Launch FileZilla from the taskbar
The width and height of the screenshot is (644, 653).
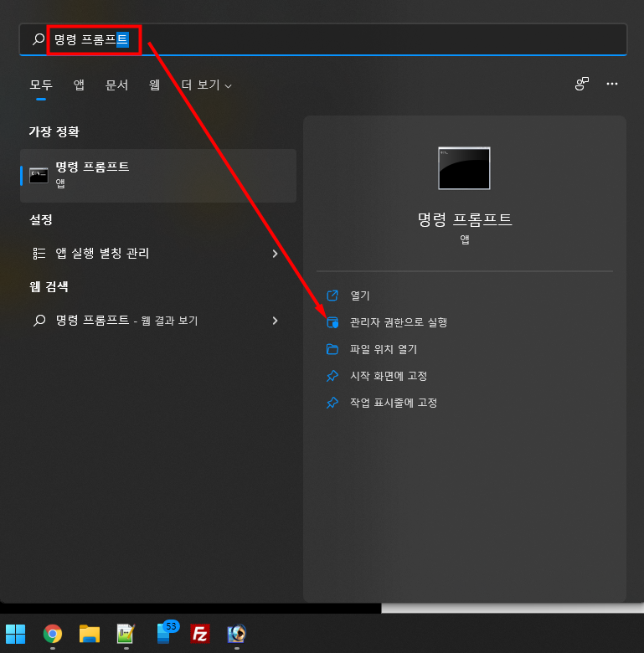pyautogui.click(x=200, y=634)
